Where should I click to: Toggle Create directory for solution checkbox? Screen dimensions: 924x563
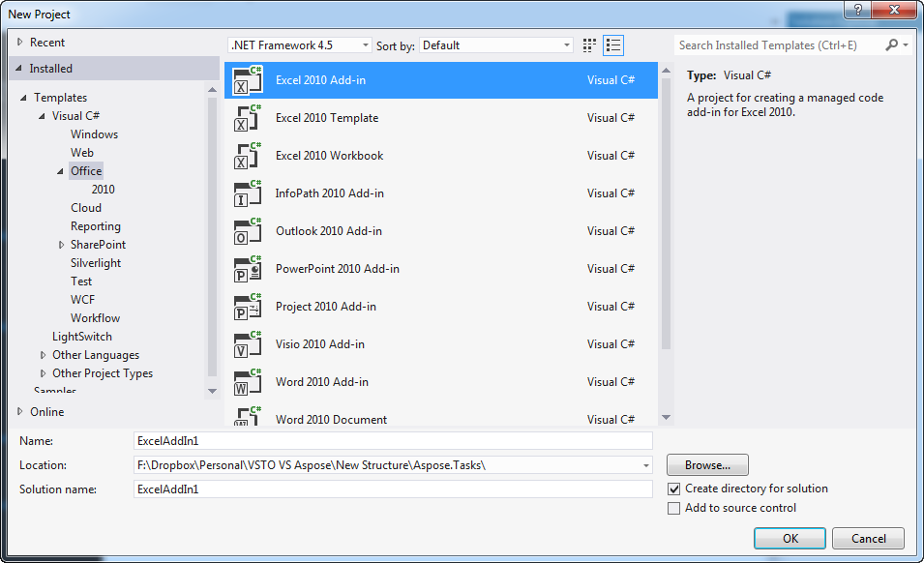coord(674,489)
